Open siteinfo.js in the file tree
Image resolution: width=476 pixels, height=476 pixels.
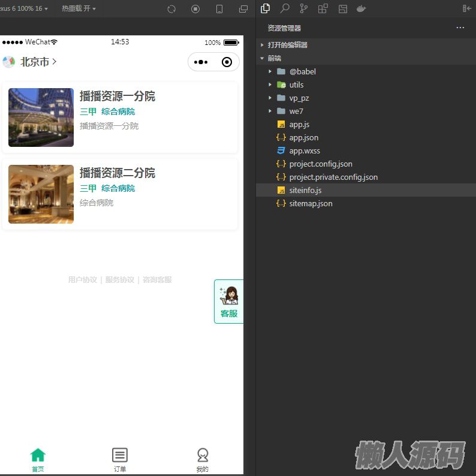point(305,190)
